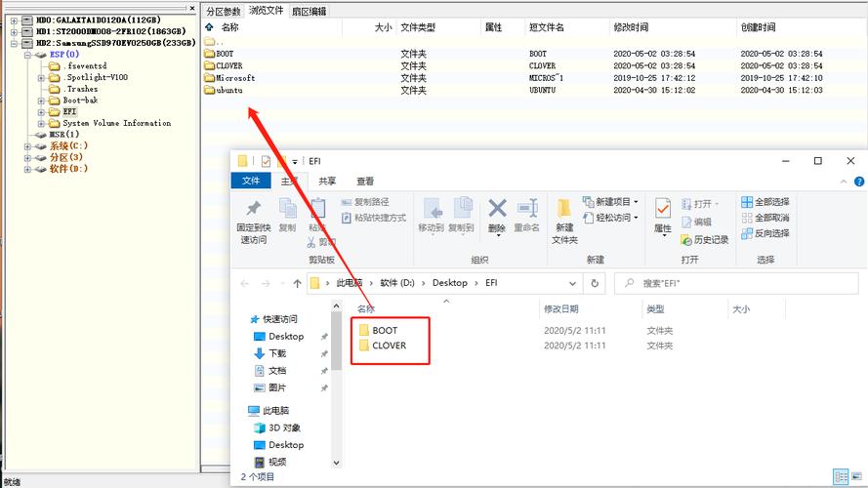
Task: Expand HD1 ST2000DM008 disk node
Action: coord(14,31)
